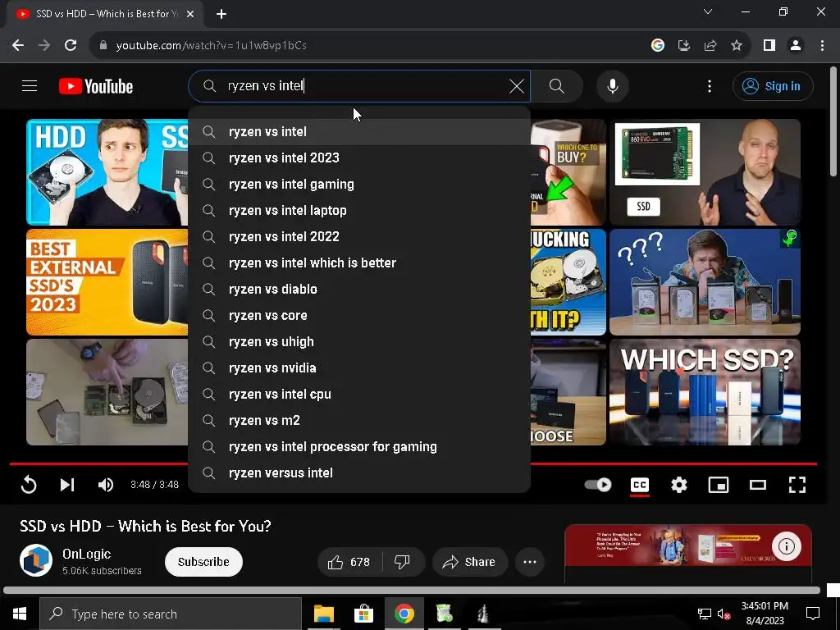Select suggestion 'ryzen vs intel 2023'
The width and height of the screenshot is (840, 630).
(x=359, y=158)
